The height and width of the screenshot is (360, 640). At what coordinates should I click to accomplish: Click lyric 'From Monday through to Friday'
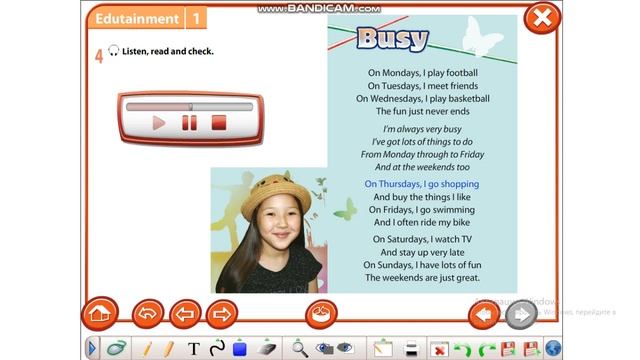[422, 155]
